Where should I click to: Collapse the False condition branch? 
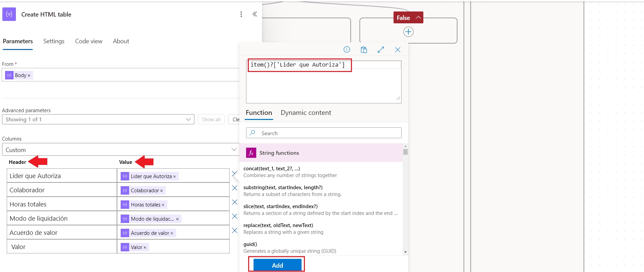[418, 18]
